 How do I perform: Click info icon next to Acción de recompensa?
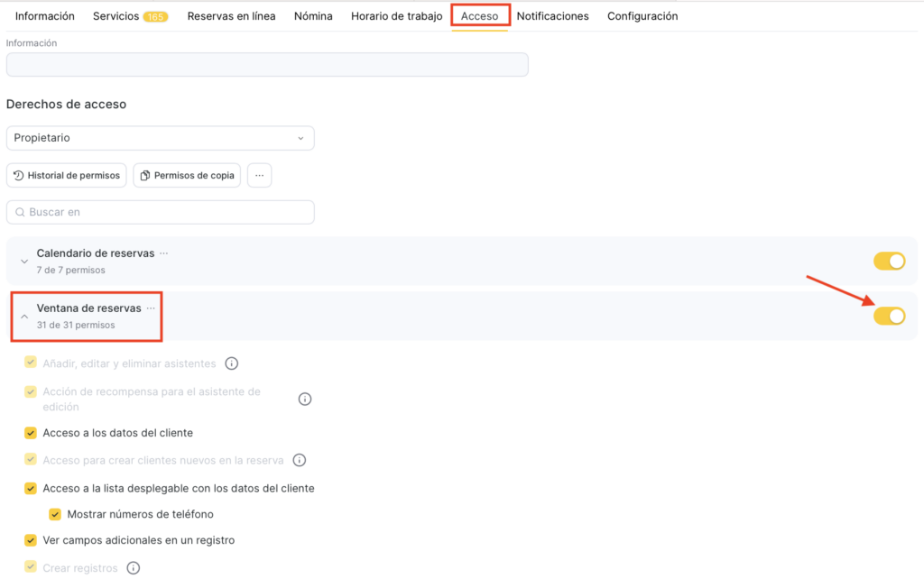click(305, 399)
